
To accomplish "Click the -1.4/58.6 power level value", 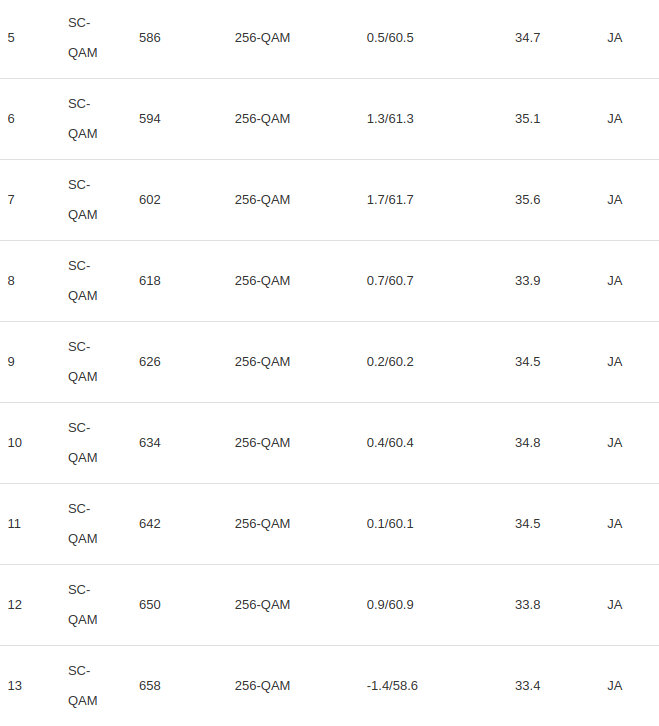I will [x=392, y=686].
